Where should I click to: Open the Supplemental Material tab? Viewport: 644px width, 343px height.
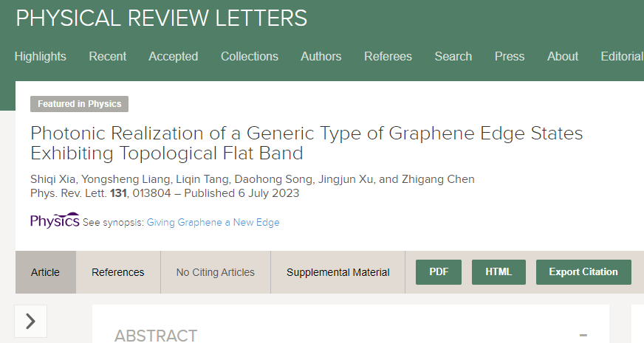pos(338,272)
